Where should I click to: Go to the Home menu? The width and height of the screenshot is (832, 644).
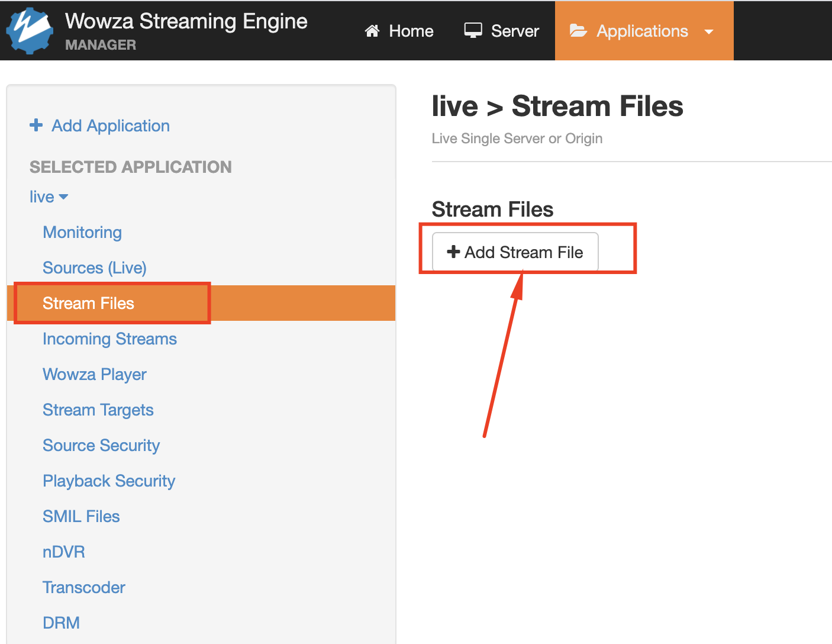tap(399, 31)
